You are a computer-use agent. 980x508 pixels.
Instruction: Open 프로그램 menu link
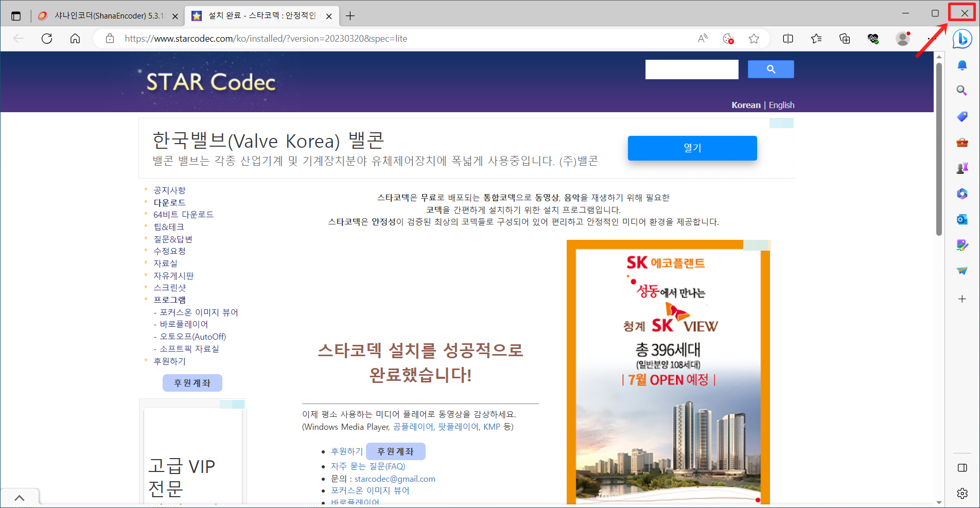[x=169, y=300]
